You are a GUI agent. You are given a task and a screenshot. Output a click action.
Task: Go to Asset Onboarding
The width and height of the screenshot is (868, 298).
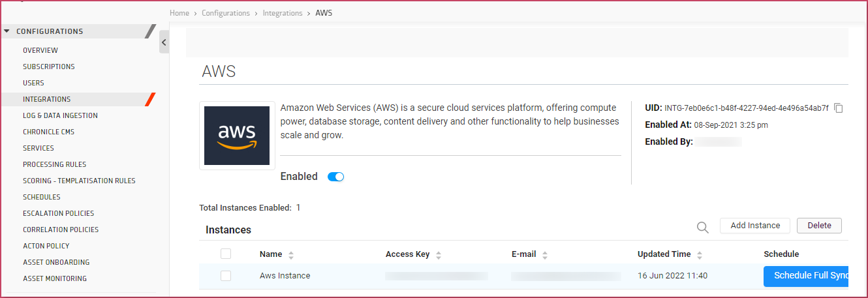(x=56, y=262)
